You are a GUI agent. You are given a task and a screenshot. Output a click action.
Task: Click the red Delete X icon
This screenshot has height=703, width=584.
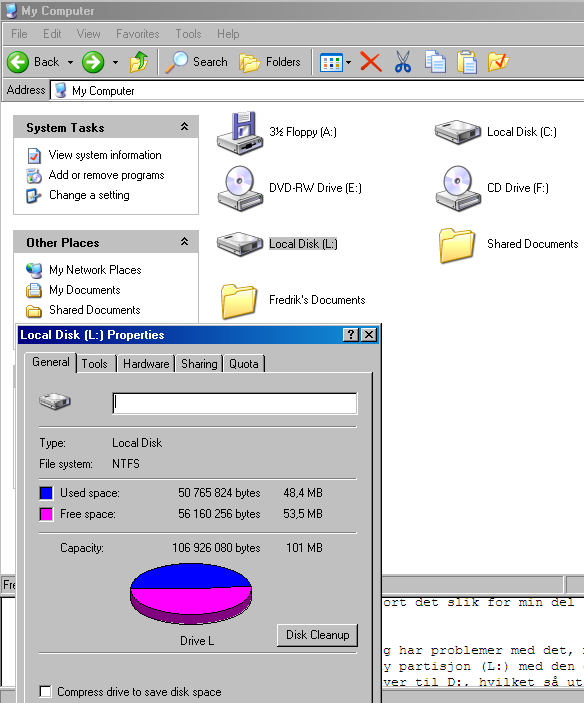[x=371, y=62]
